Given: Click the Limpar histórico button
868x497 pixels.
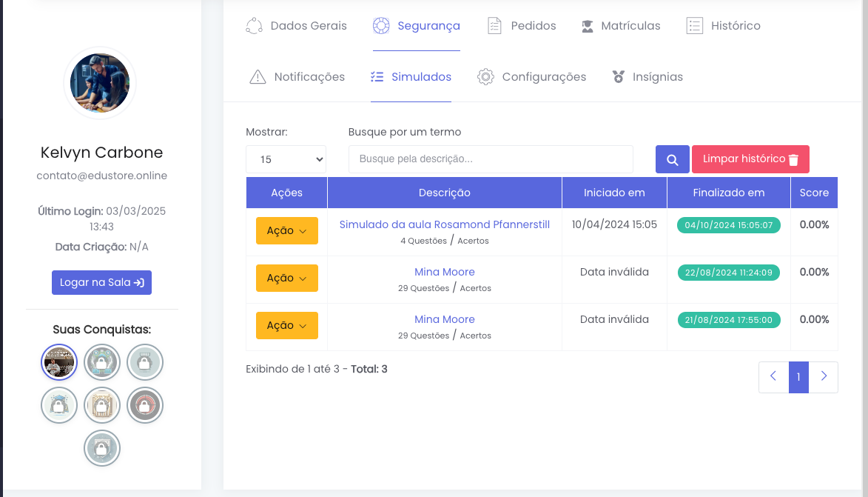Looking at the screenshot, I should (750, 159).
